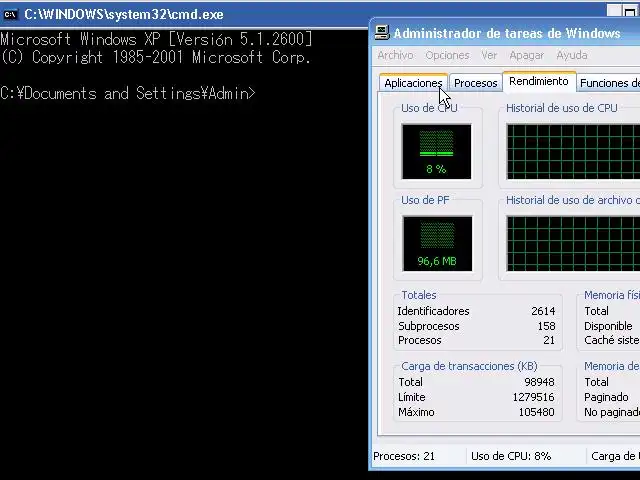
Task: Click the Disponible label under Memoria física
Action: pos(608,326)
